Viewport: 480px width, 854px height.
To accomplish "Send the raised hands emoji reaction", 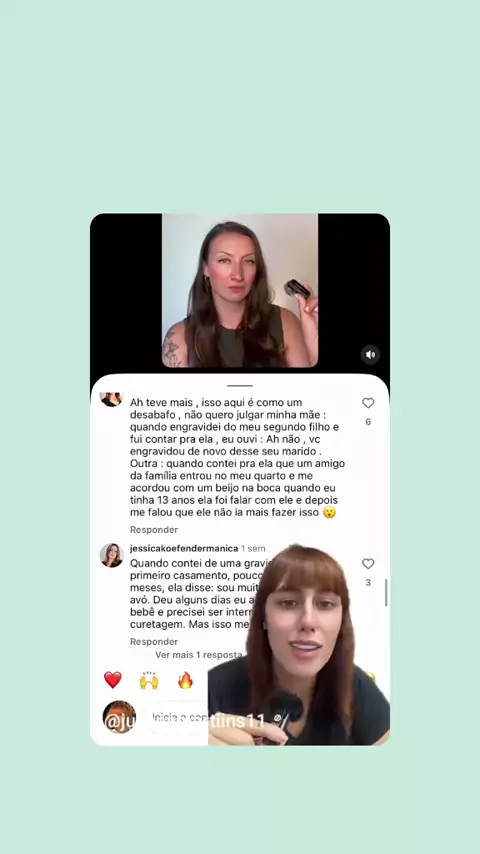I will coord(149,680).
